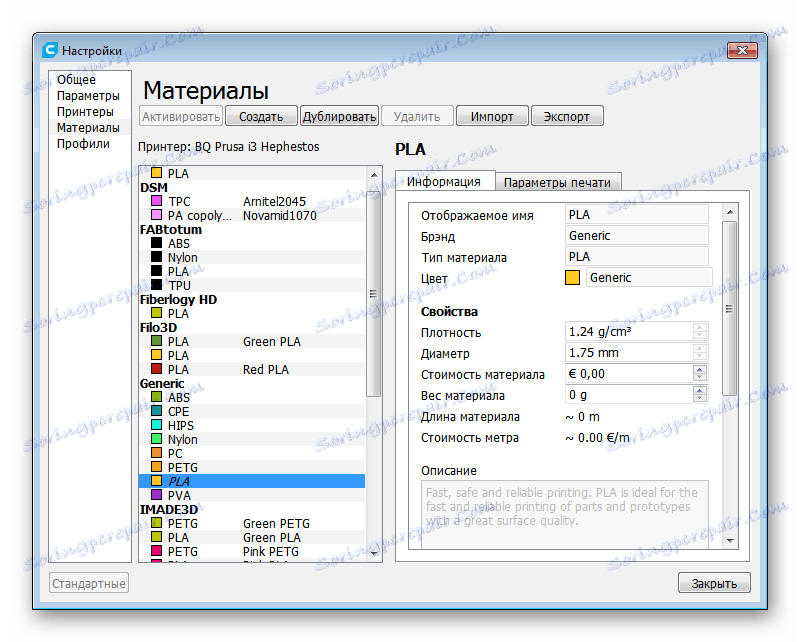Select the highlighted Generic PLA row

tap(253, 481)
